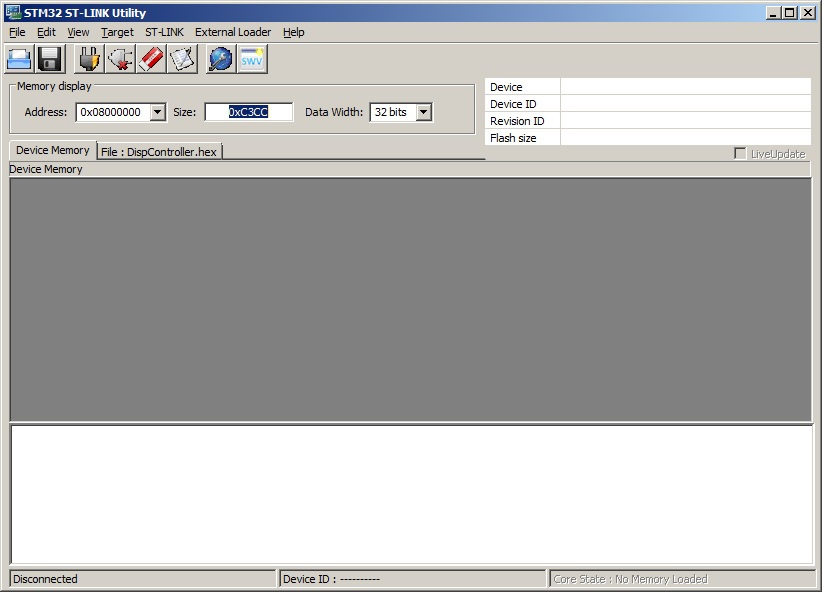Open the ST-LINK menu
The height and width of the screenshot is (592, 822).
165,33
